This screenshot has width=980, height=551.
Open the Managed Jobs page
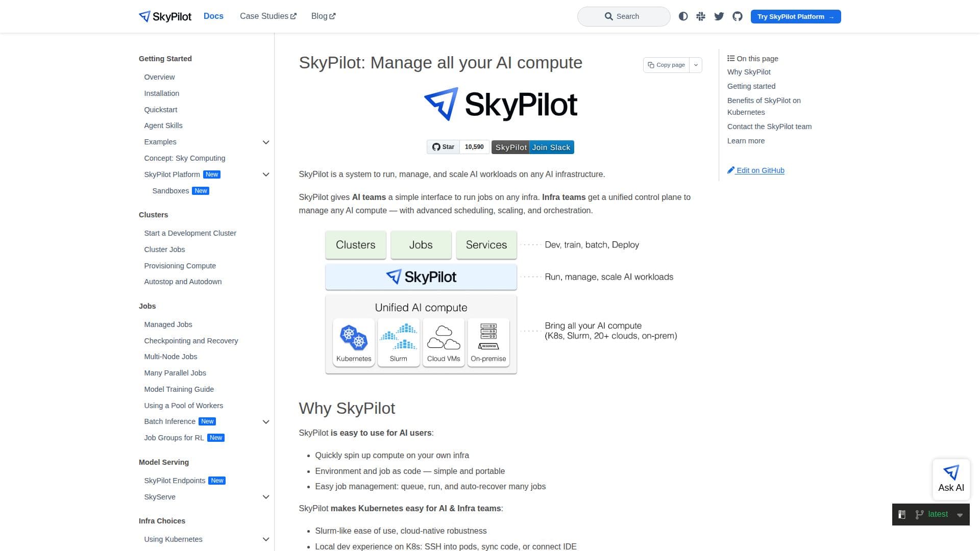[168, 324]
